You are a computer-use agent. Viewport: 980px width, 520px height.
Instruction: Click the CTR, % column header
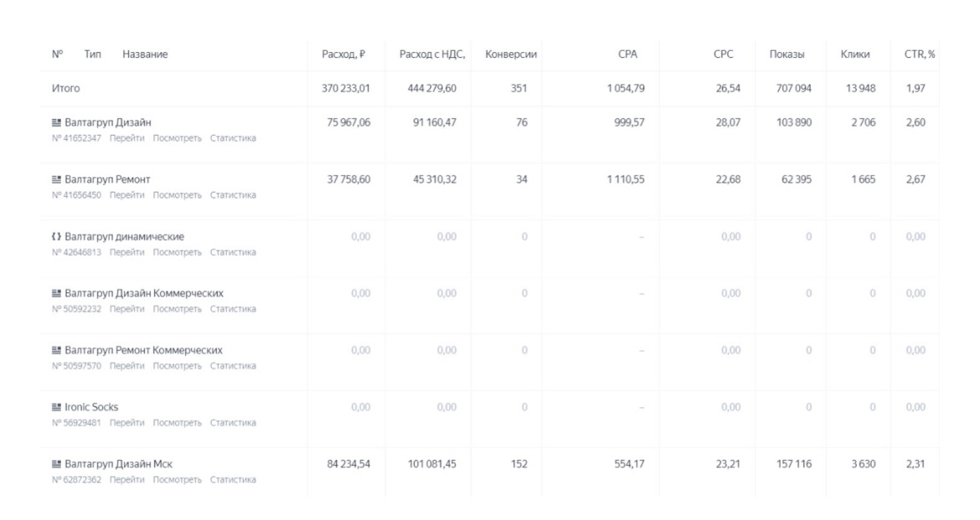click(920, 54)
